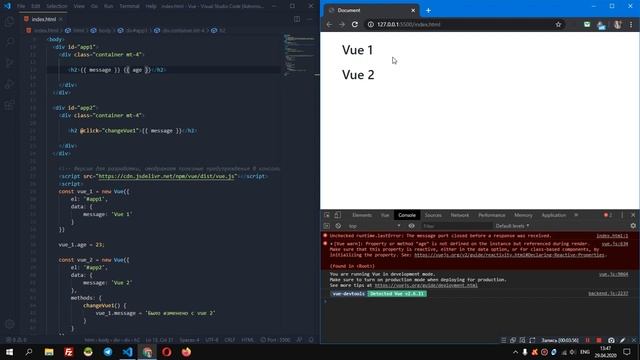This screenshot has height=360, width=640.
Task: Click the split editor icon in VS Code
Action: pyautogui.click(x=297, y=19)
